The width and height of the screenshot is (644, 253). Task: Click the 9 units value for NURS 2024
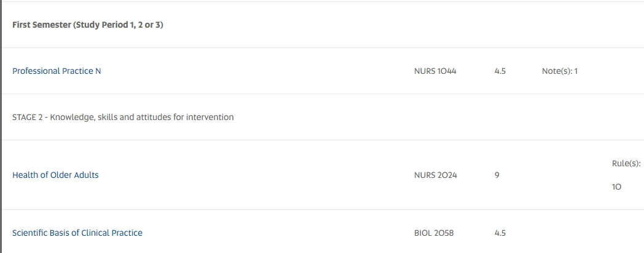(x=497, y=175)
